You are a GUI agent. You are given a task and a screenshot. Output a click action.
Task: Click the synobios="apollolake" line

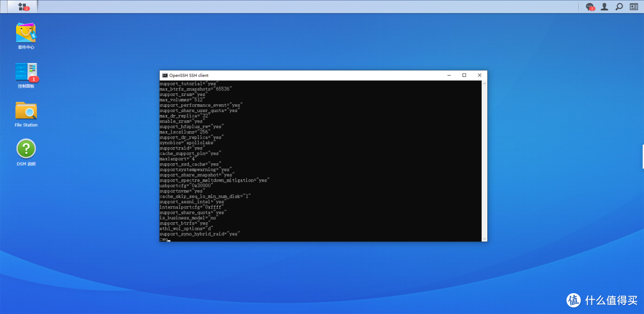pos(186,142)
